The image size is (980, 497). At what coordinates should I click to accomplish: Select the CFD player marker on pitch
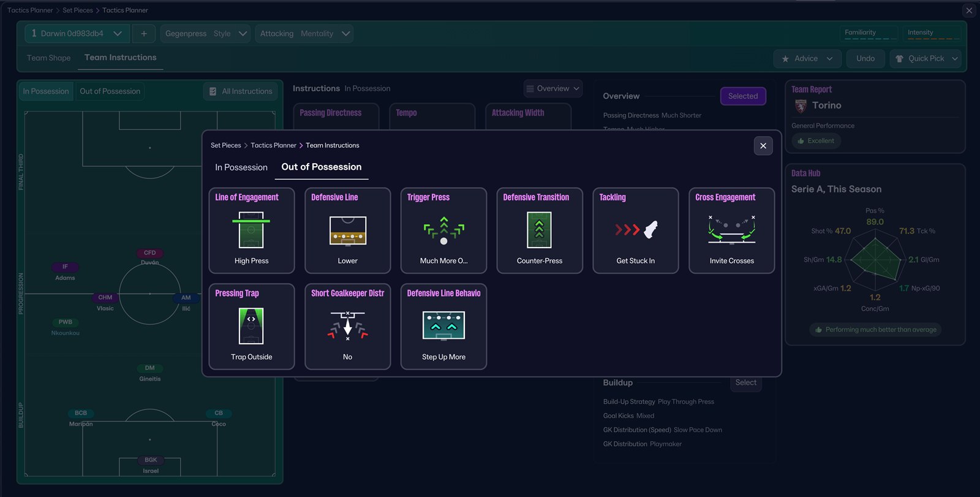(149, 253)
